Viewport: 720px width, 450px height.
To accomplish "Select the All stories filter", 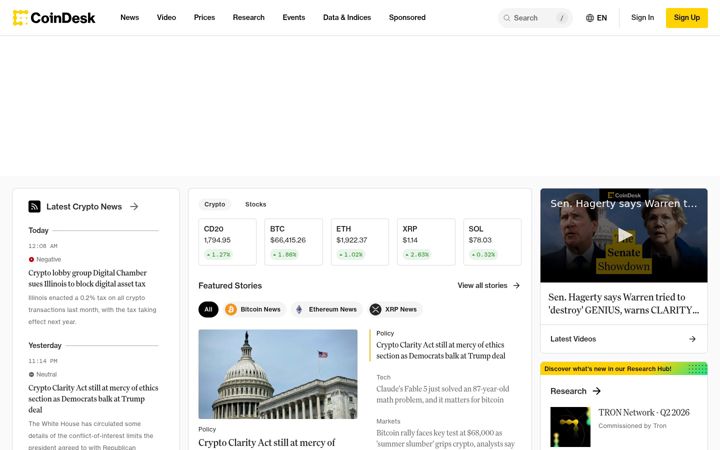I will point(208,309).
